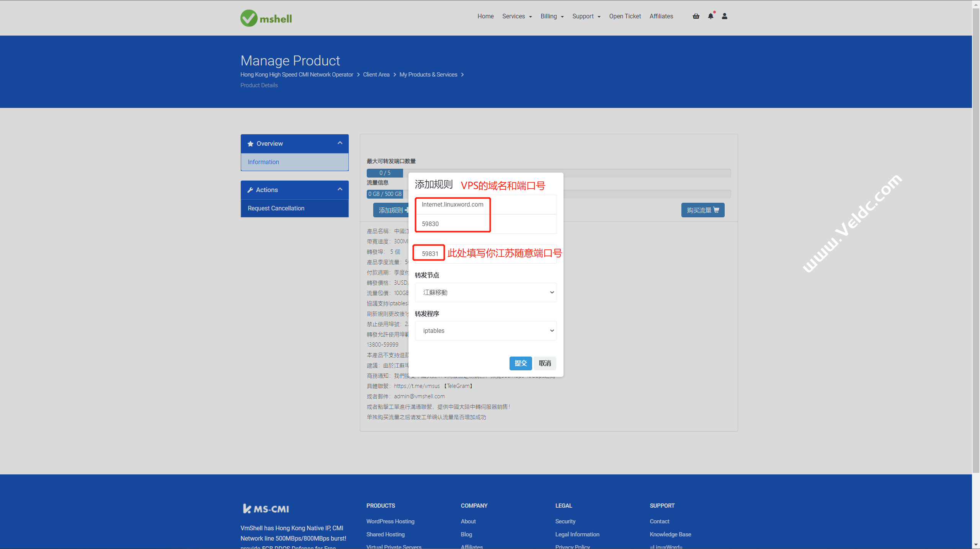This screenshot has width=980, height=549.
Task: Click the notifications bell icon
Action: (x=710, y=16)
